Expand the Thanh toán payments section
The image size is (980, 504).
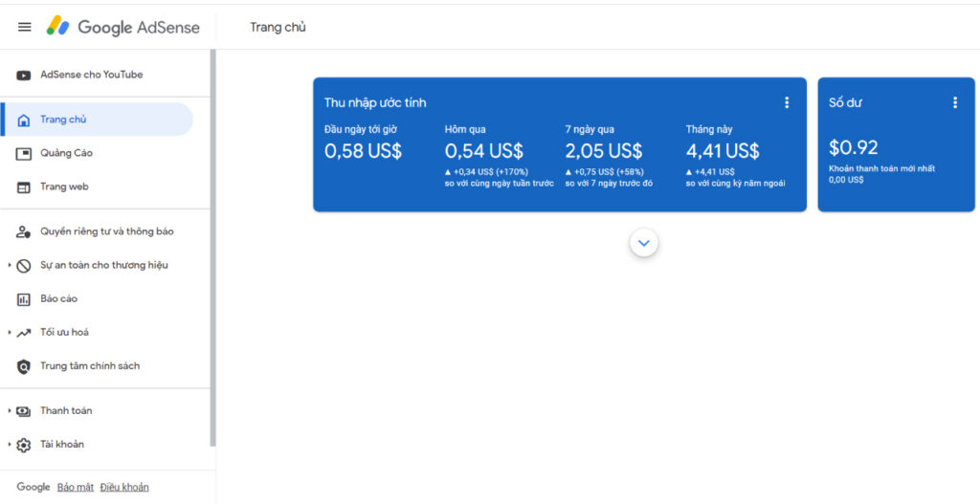coord(10,411)
